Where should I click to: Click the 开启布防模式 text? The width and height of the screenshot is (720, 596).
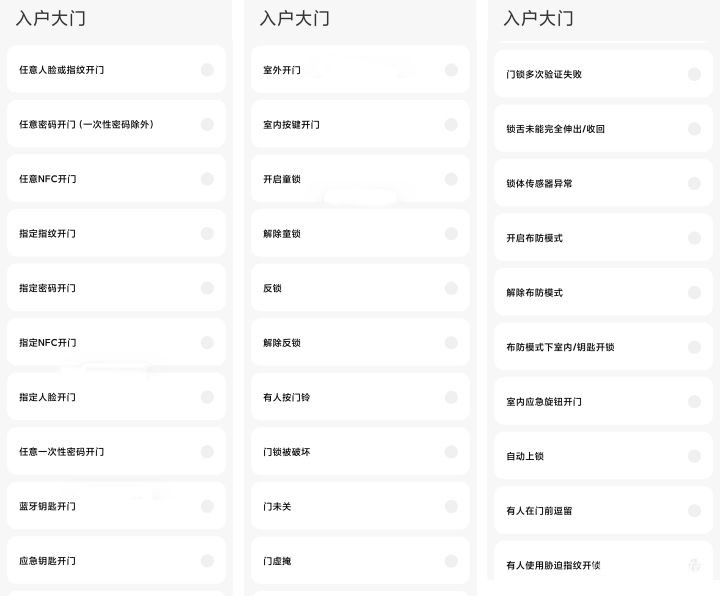534,238
